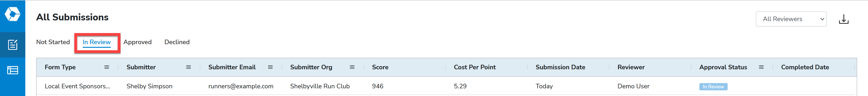Download submissions with the export icon

click(843, 19)
